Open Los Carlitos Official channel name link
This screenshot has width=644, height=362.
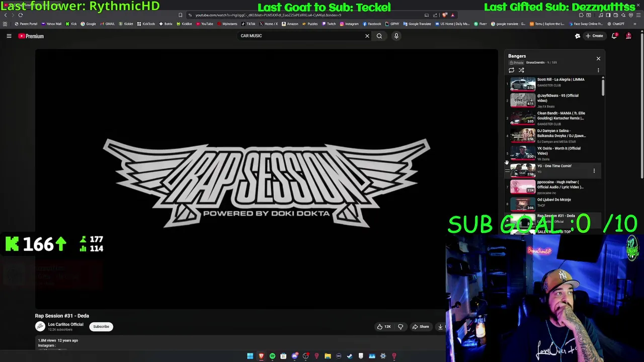coord(65,324)
